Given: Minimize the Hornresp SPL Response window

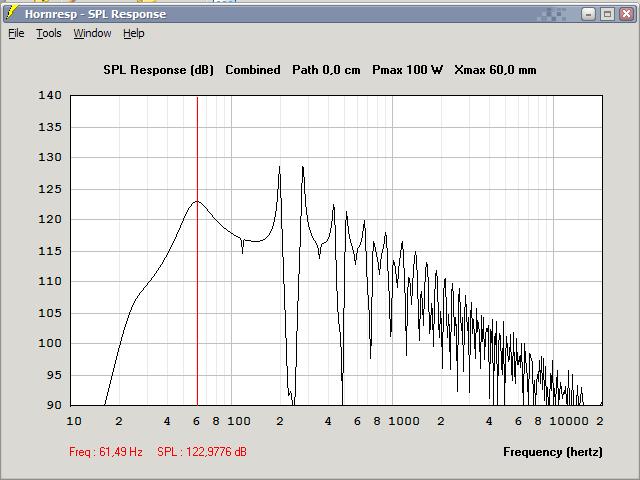Looking at the screenshot, I should (588, 14).
